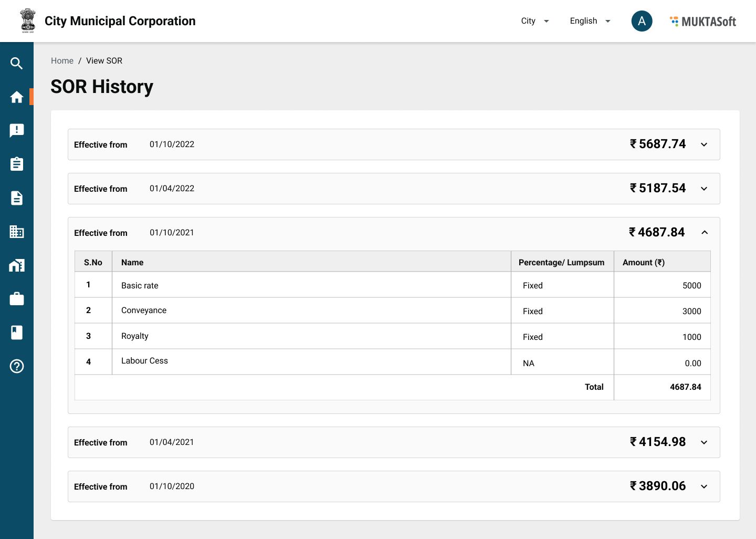Viewport: 756px width, 539px height.
Task: Open the English language dropdown
Action: pyautogui.click(x=590, y=21)
